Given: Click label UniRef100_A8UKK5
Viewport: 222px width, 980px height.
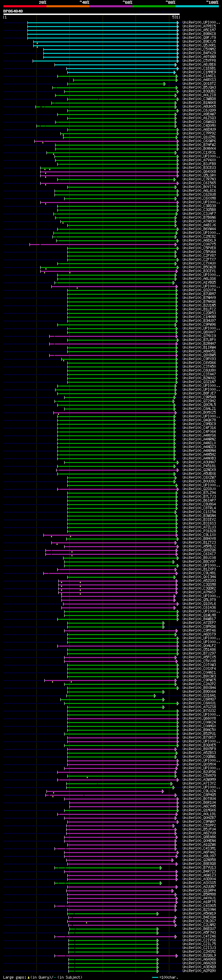Looking at the screenshot, I should pos(199,106).
